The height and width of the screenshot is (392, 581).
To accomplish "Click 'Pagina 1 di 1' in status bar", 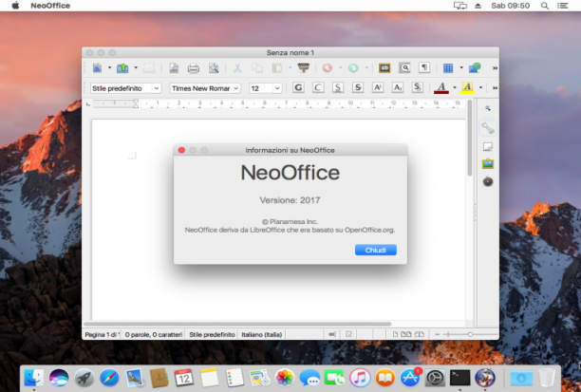I will pyautogui.click(x=102, y=334).
